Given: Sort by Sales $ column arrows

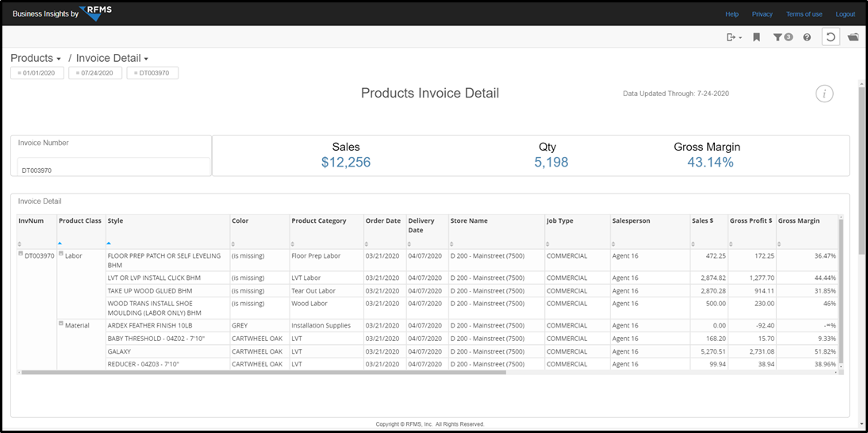Looking at the screenshot, I should [694, 243].
